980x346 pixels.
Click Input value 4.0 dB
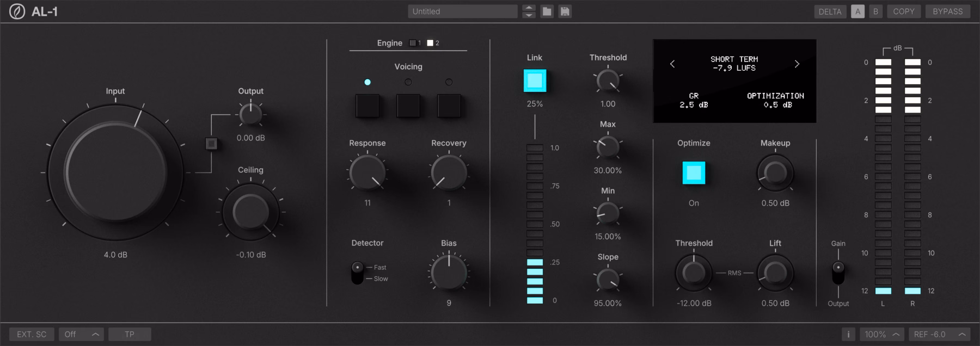[x=115, y=255]
